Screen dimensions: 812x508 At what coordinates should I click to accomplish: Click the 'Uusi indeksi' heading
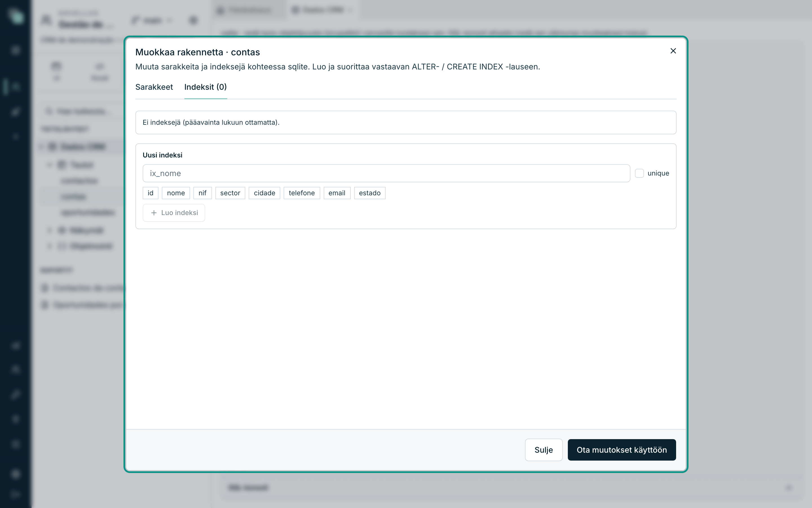point(162,155)
